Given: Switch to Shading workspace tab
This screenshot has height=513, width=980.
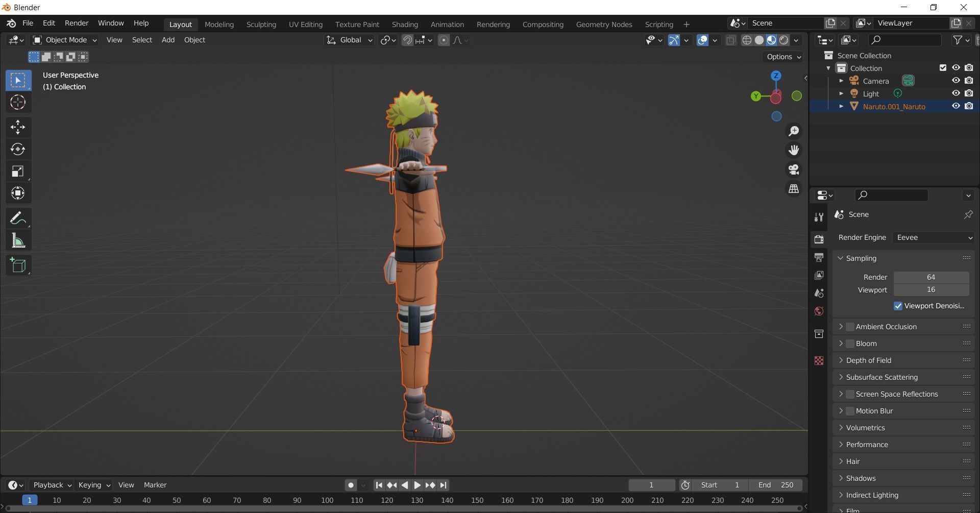Looking at the screenshot, I should pyautogui.click(x=405, y=25).
